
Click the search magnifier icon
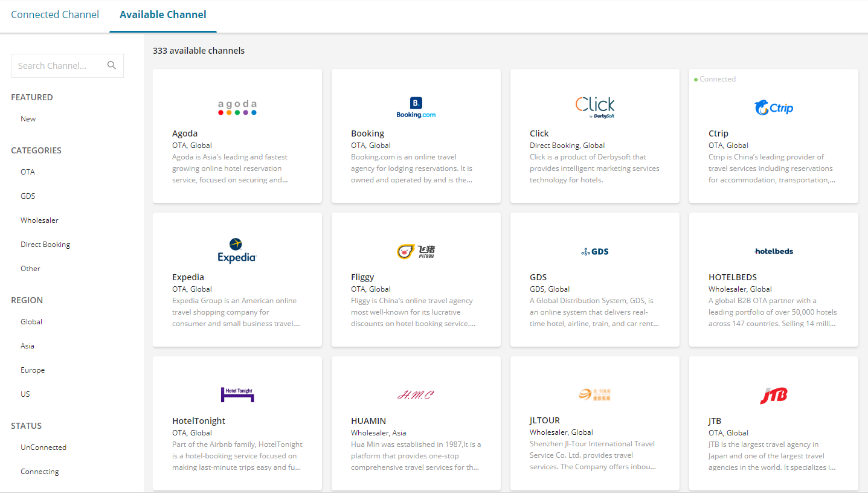[112, 65]
